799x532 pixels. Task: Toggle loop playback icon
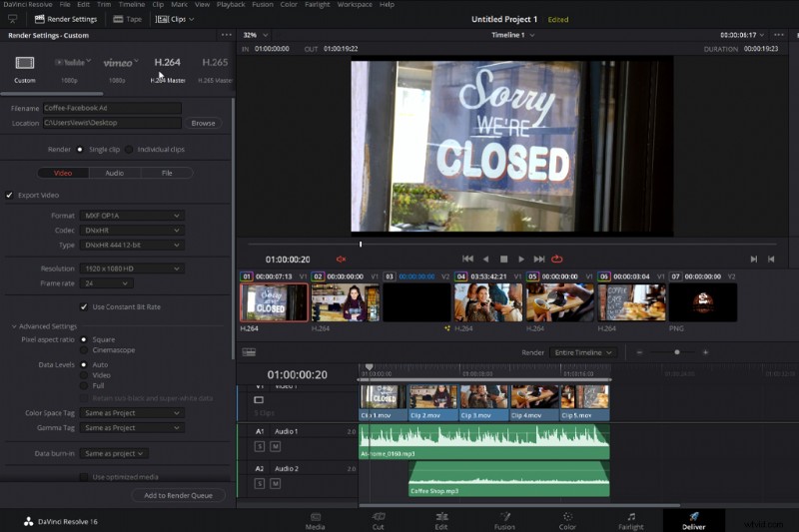pos(557,260)
